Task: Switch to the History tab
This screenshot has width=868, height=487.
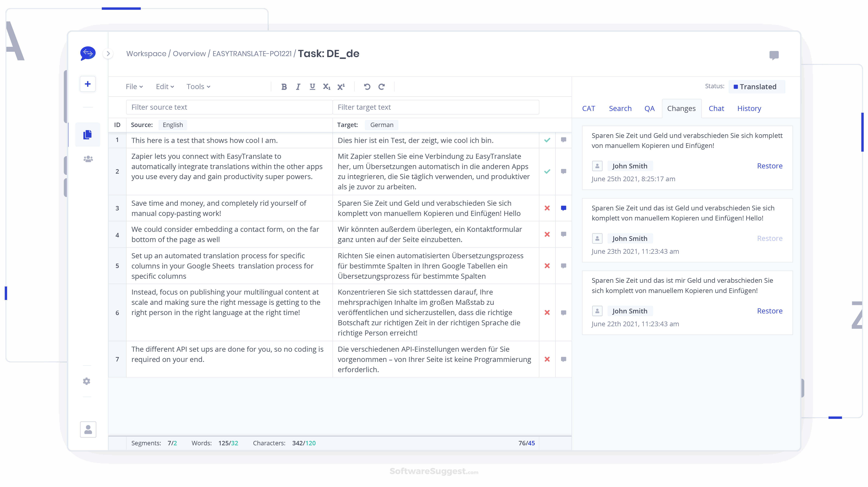Action: coord(749,108)
